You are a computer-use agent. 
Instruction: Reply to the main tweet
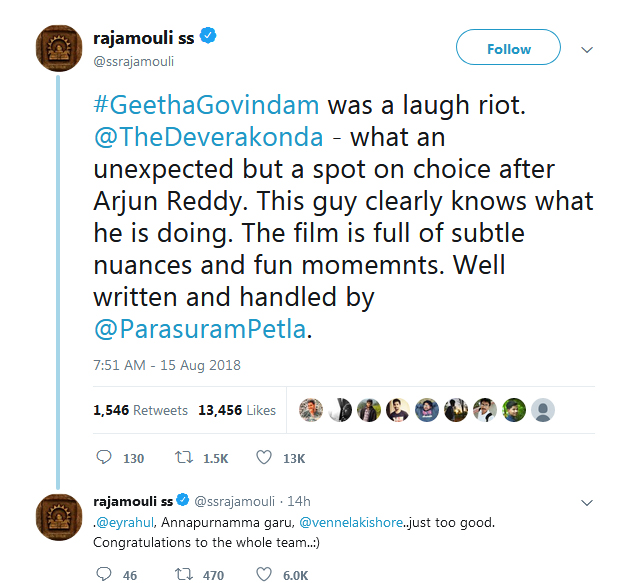click(106, 458)
